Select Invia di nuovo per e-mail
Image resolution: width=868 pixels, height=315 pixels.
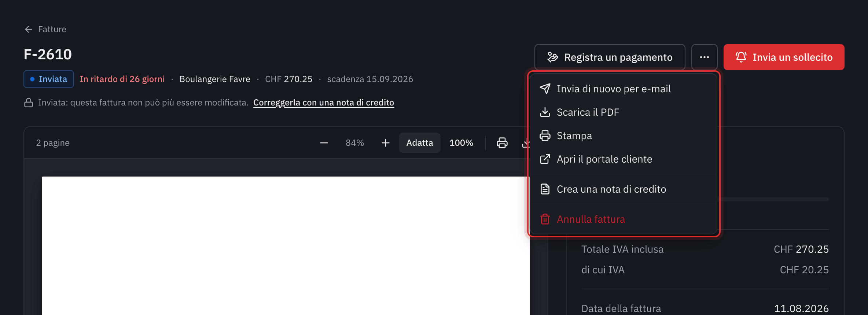click(623, 89)
